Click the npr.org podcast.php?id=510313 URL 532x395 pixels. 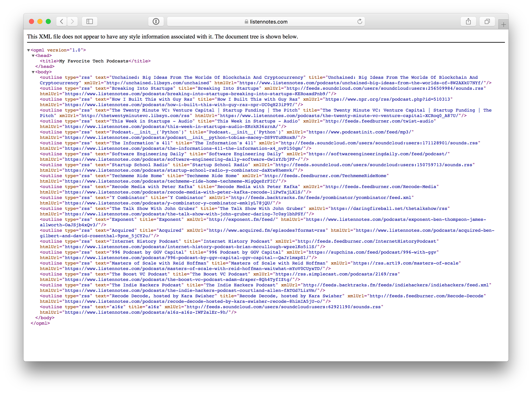(x=388, y=99)
